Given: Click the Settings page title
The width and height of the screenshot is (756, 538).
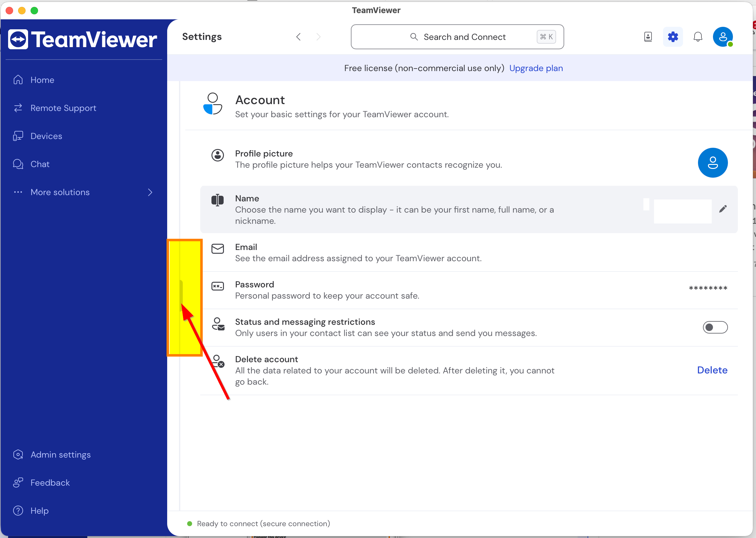Looking at the screenshot, I should click(202, 36).
